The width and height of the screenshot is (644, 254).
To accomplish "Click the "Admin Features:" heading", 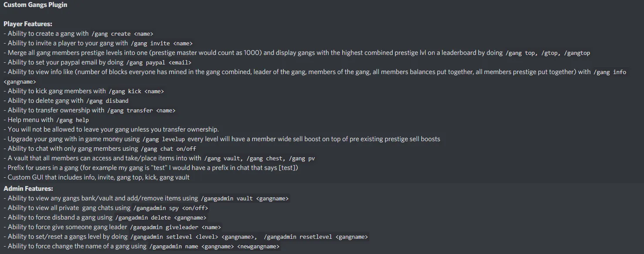I will tap(28, 189).
